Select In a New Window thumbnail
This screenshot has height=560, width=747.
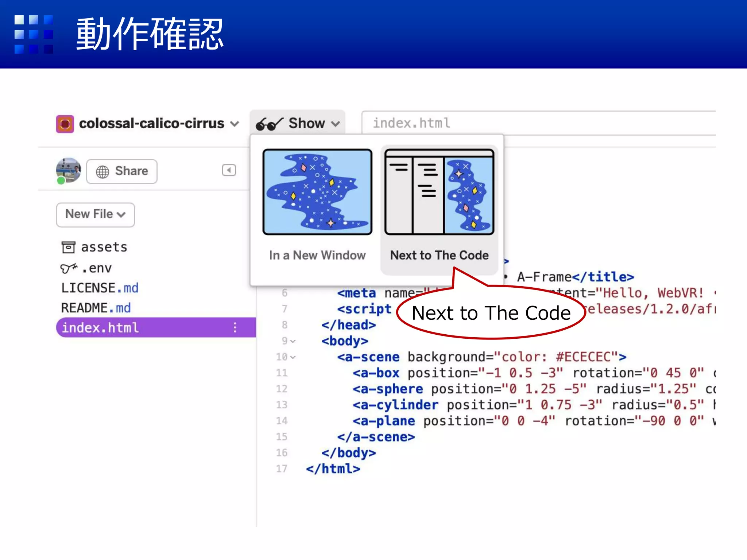[x=317, y=192]
